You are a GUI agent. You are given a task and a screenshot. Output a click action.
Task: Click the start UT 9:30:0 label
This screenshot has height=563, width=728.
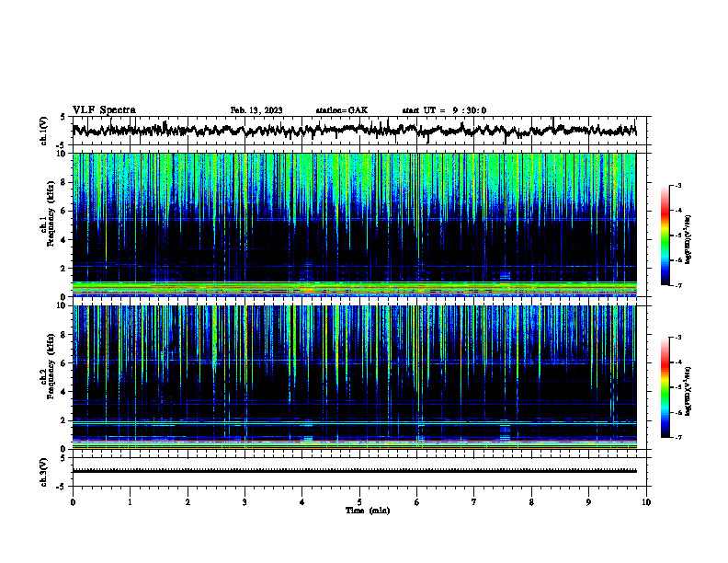click(444, 110)
